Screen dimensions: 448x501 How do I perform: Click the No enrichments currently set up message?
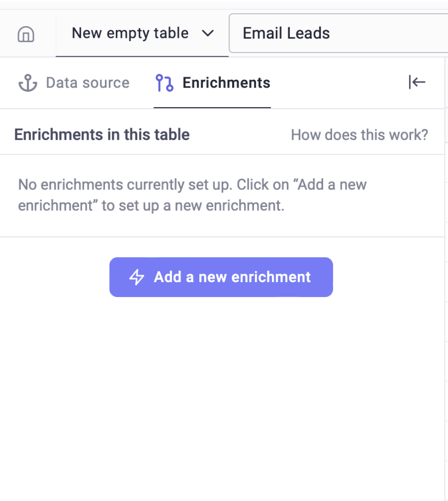(193, 195)
